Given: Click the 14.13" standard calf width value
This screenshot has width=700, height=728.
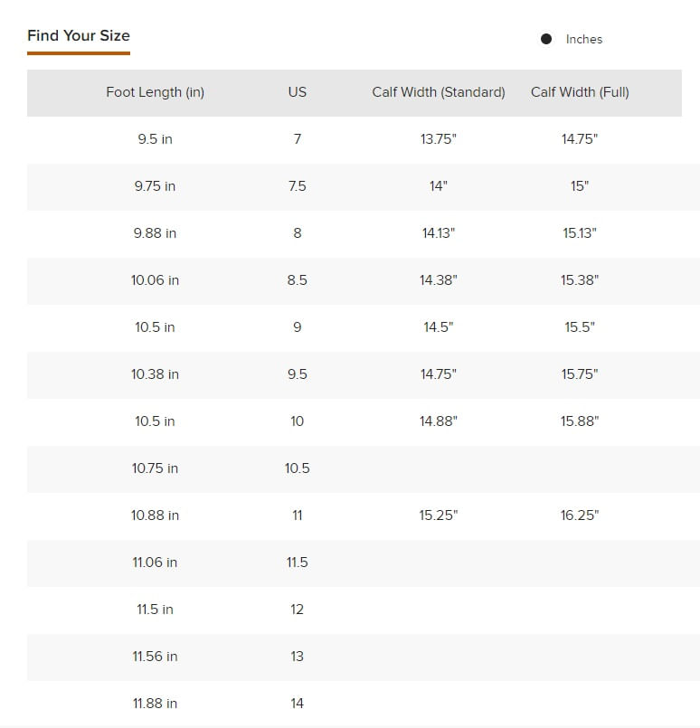Looking at the screenshot, I should point(439,233).
